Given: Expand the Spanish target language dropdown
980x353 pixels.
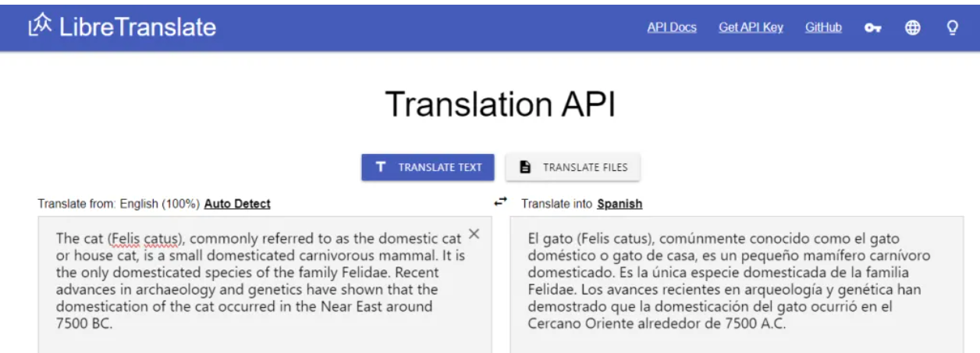Looking at the screenshot, I should click(x=620, y=204).
